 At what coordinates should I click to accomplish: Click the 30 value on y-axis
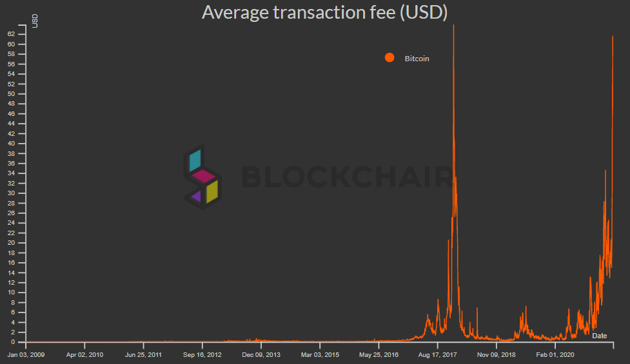(x=21, y=193)
